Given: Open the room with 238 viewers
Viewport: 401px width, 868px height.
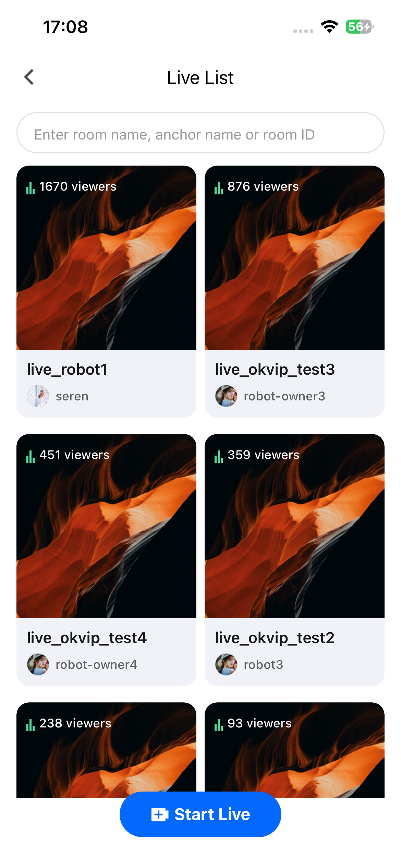Looking at the screenshot, I should tap(106, 750).
